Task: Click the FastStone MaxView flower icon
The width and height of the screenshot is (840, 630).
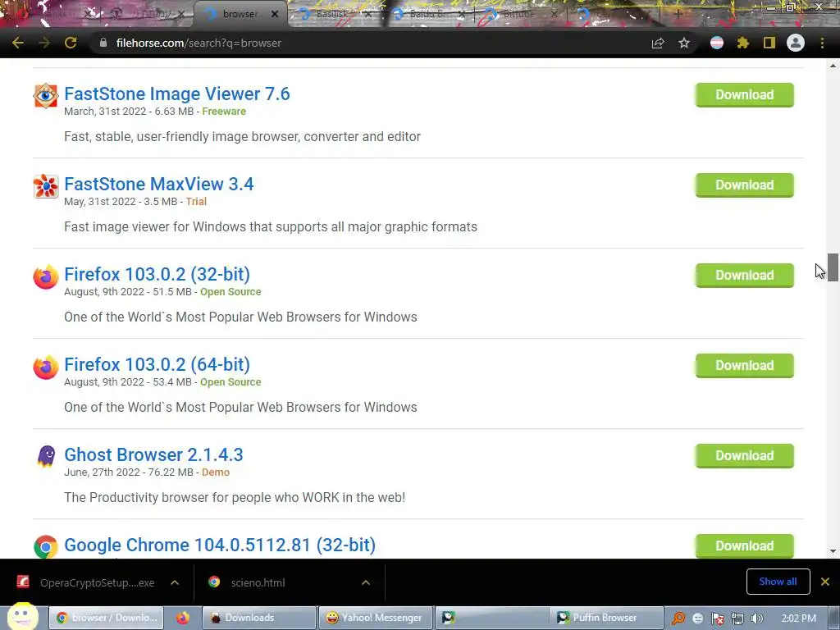Action: pos(46,186)
